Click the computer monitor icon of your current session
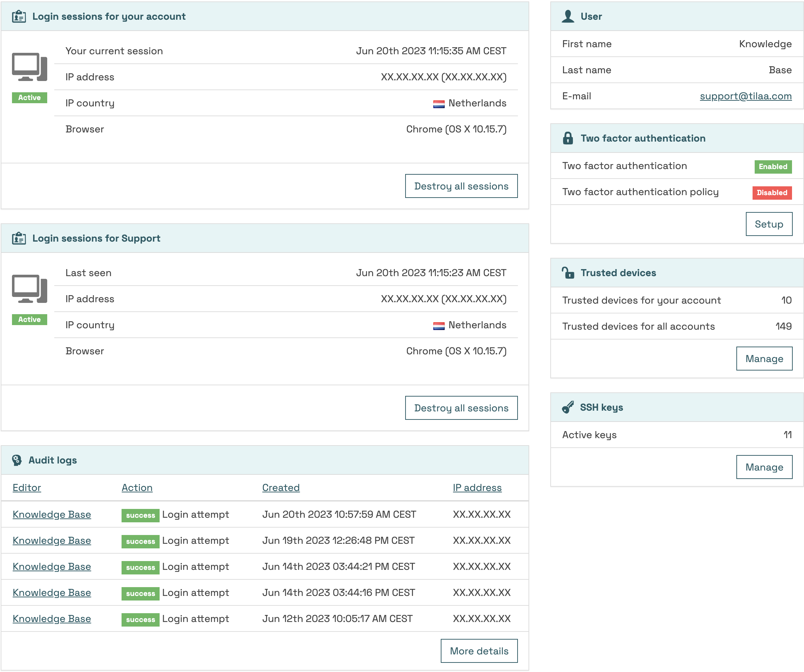 coord(30,67)
